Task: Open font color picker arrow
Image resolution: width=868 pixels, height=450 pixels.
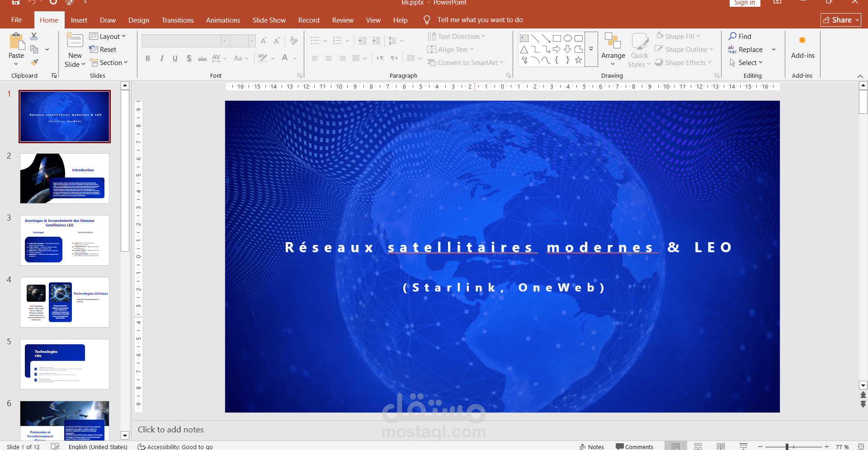Action: 295,58
